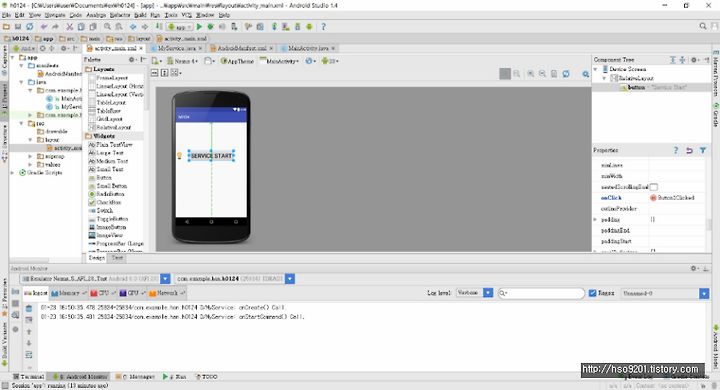Switch to the MainActivity.java editor tab
This screenshot has height=390, width=720.
click(x=308, y=48)
